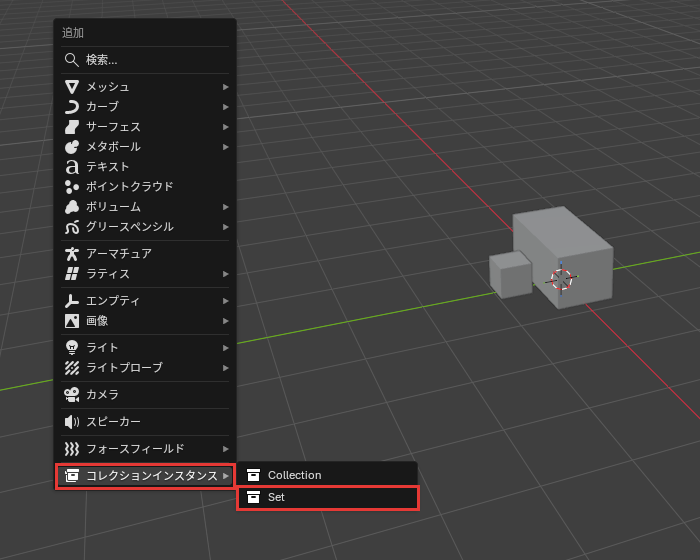Image resolution: width=700 pixels, height=560 pixels.
Task: Choose the Collection instance entry
Action: click(328, 475)
